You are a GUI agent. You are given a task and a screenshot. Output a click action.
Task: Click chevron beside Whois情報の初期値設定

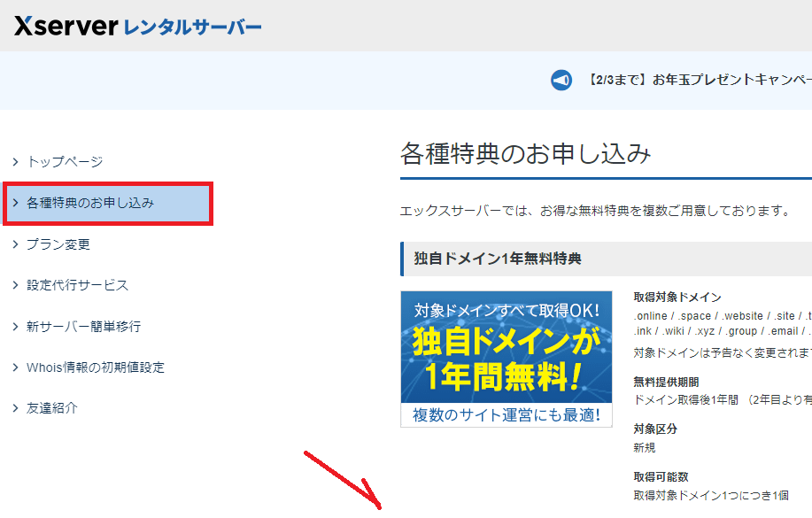point(15,367)
